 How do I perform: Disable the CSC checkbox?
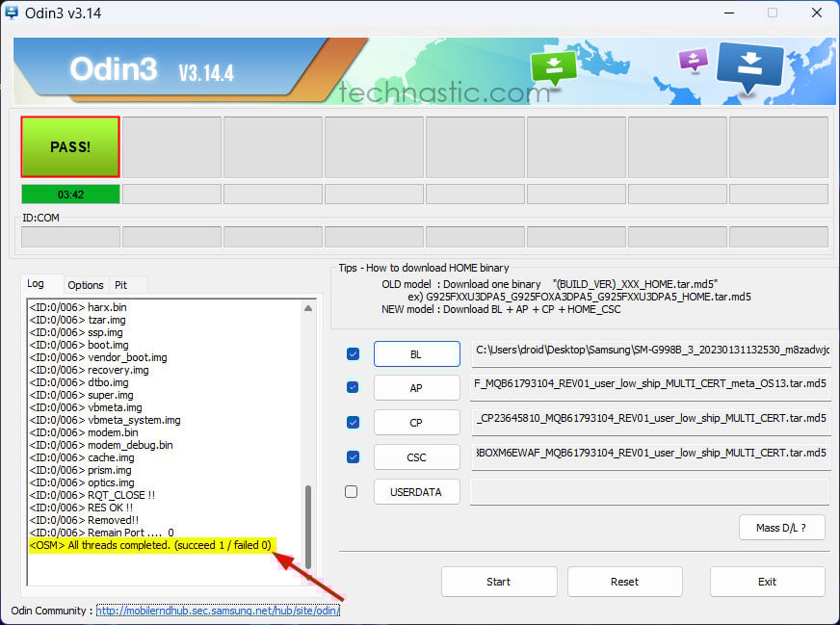tap(353, 456)
